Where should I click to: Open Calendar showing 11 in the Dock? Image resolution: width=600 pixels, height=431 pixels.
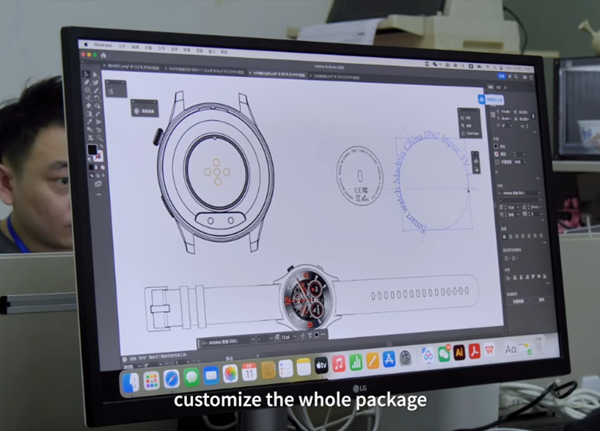(249, 372)
